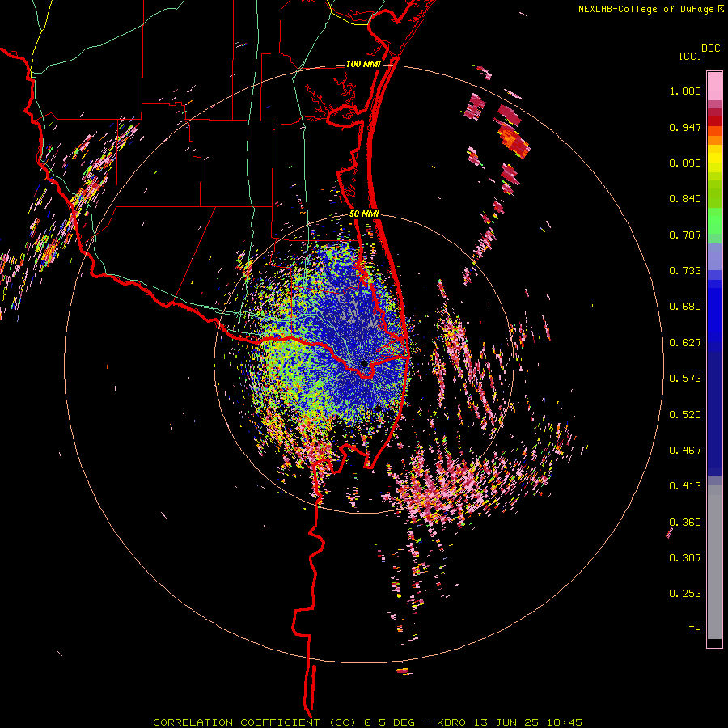
Task: Select the 0.253 color bar value
Action: (685, 594)
